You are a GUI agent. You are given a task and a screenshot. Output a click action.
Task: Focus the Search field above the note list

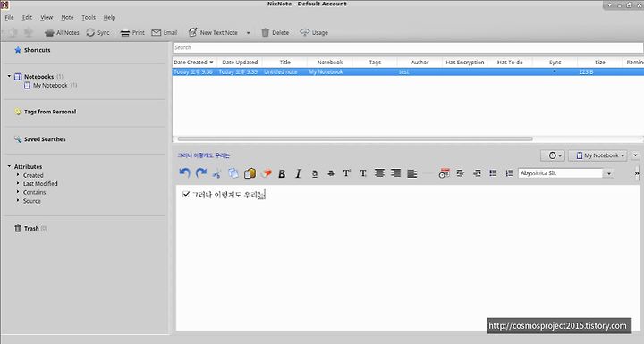pyautogui.click(x=408, y=47)
